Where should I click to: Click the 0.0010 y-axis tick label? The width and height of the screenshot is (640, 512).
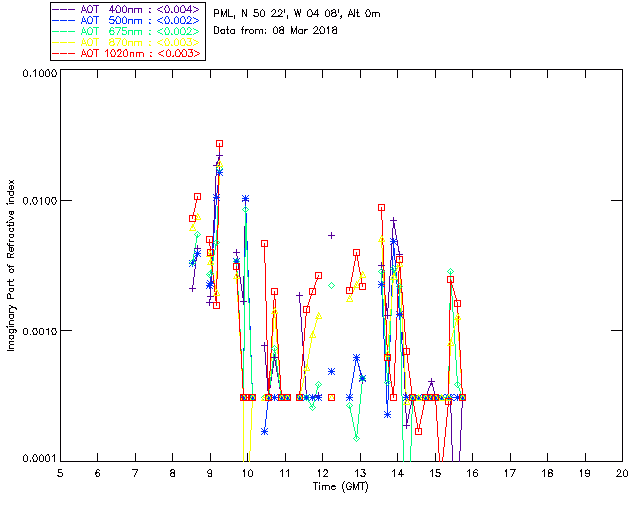pos(38,331)
